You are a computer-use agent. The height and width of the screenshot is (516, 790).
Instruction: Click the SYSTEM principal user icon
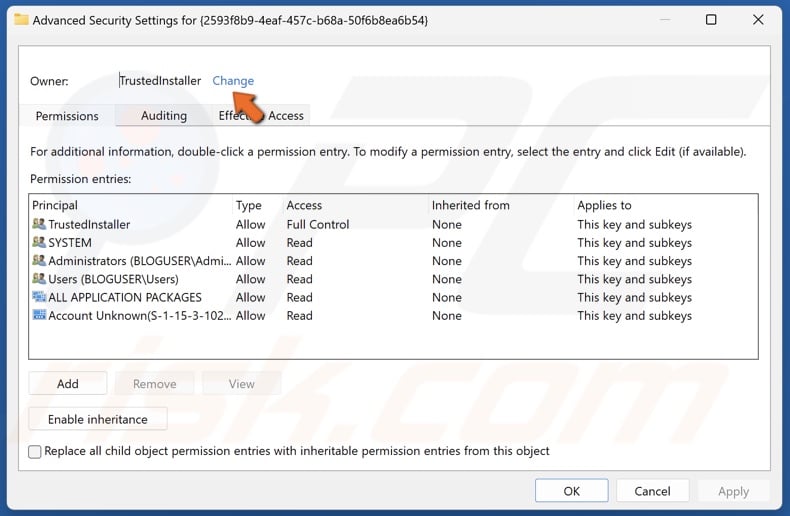pyautogui.click(x=39, y=243)
